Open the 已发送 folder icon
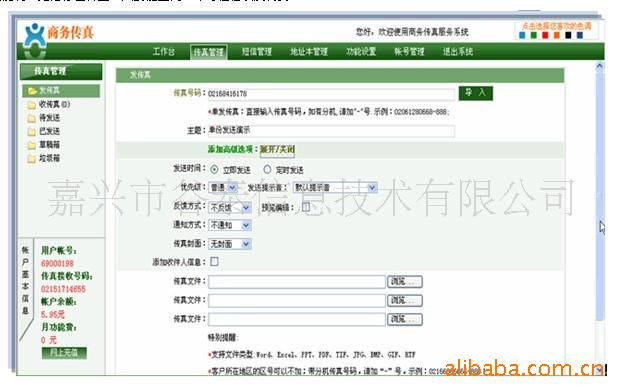The width and height of the screenshot is (620, 387). click(x=32, y=132)
